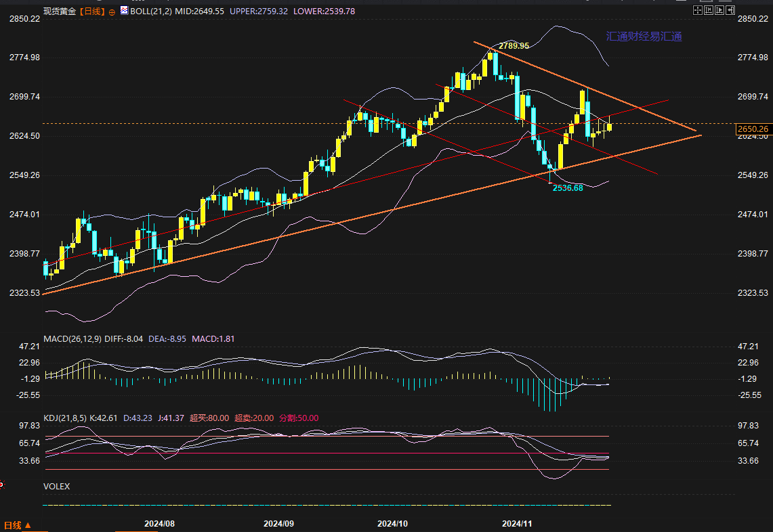Open the BOLL indicator chart icon
This screenshot has width=773, height=532.
[124, 10]
